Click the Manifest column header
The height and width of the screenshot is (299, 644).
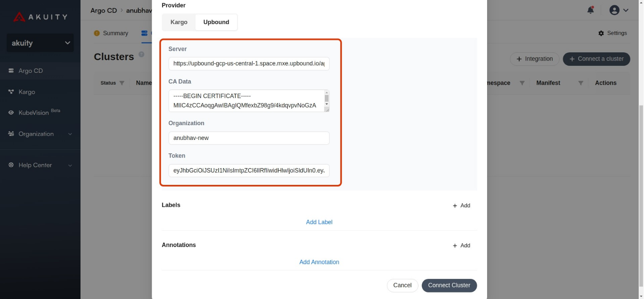[x=548, y=83]
